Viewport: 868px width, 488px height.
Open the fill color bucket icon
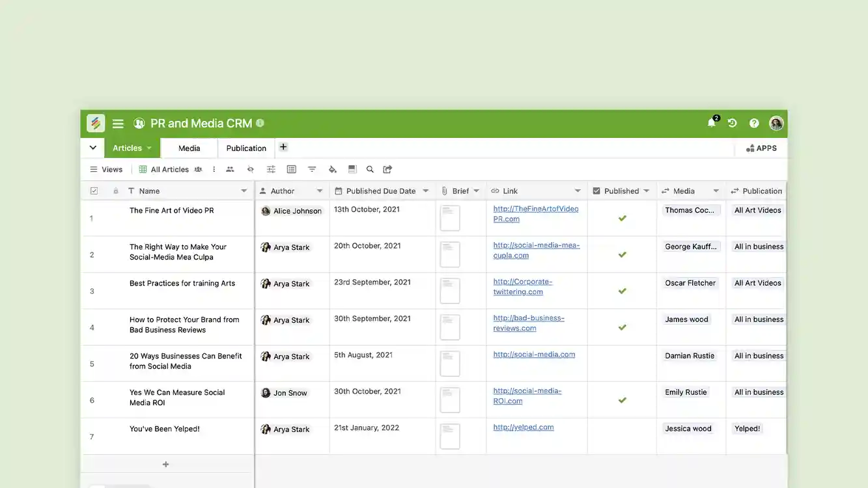[332, 169]
